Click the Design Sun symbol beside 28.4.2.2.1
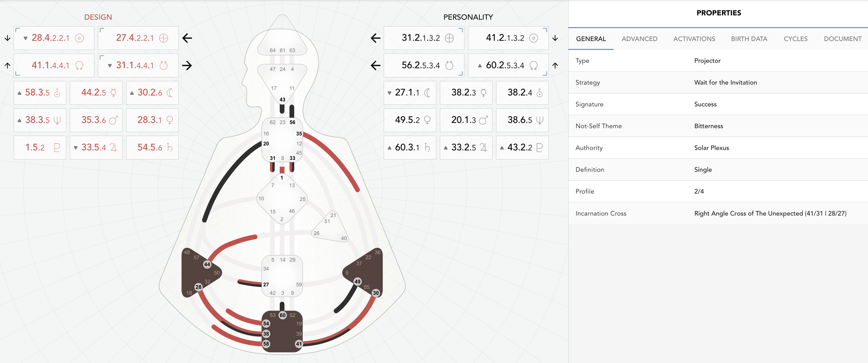Screen dimensions: 868x363 [x=79, y=38]
